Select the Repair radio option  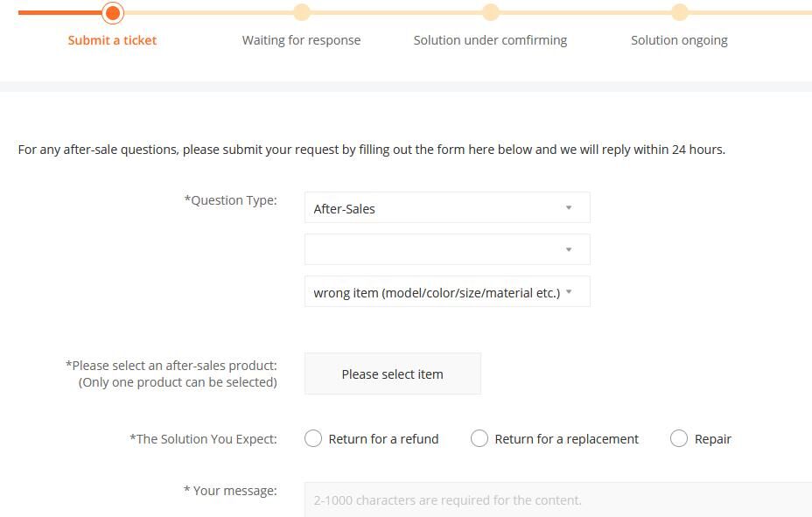679,439
